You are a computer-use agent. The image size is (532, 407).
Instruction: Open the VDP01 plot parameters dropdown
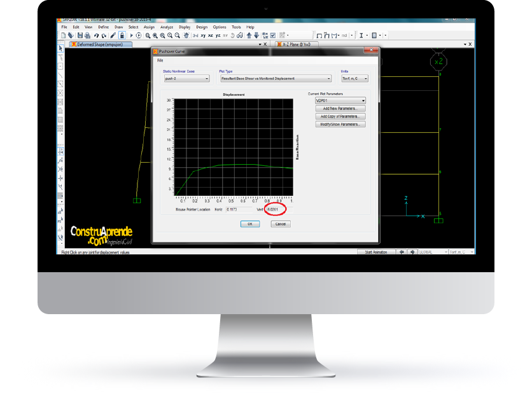point(340,100)
